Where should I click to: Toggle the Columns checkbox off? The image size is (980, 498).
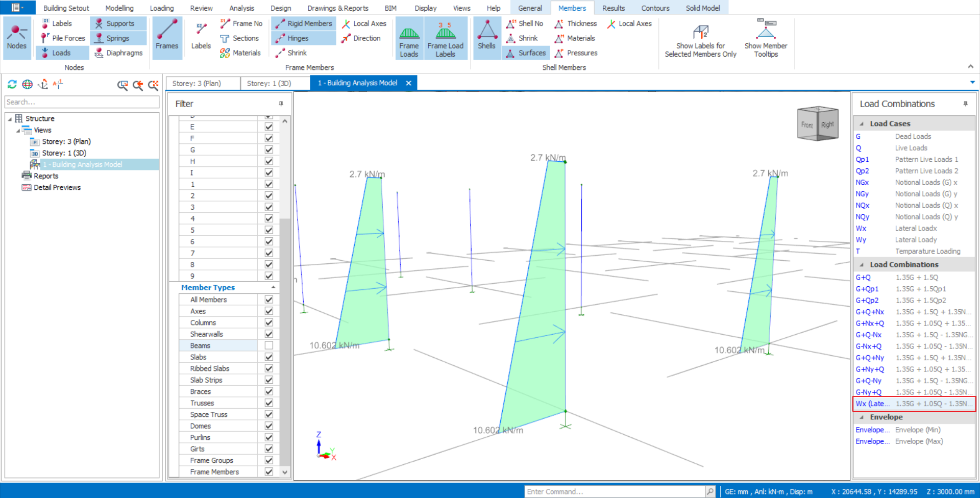click(268, 322)
